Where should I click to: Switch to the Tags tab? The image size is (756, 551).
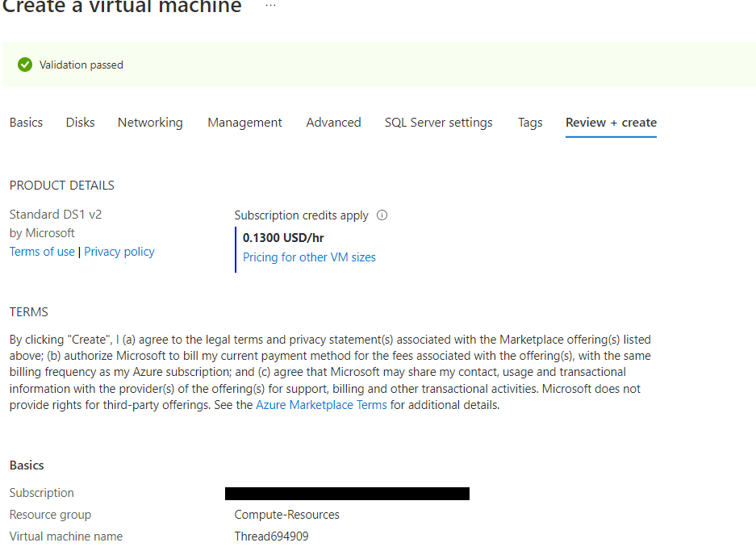[530, 123]
